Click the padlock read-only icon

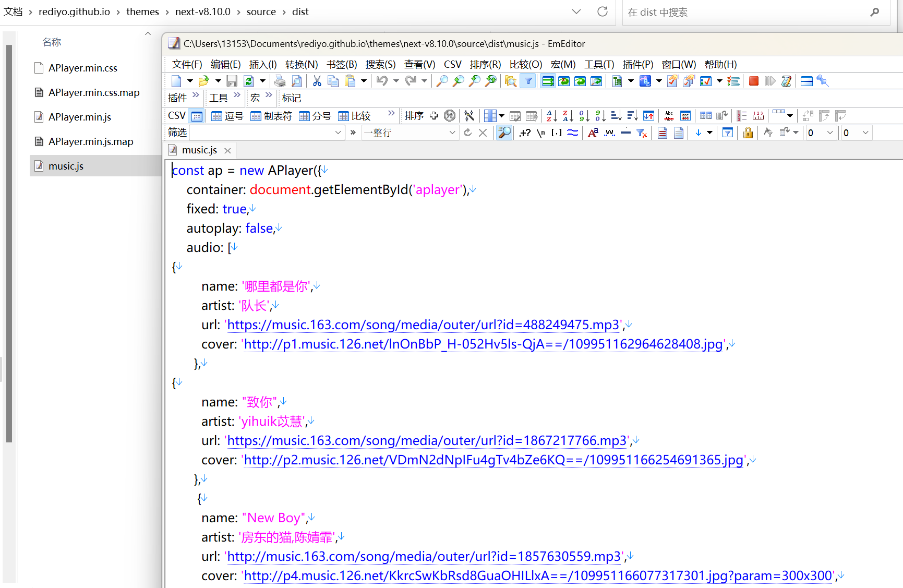[748, 133]
